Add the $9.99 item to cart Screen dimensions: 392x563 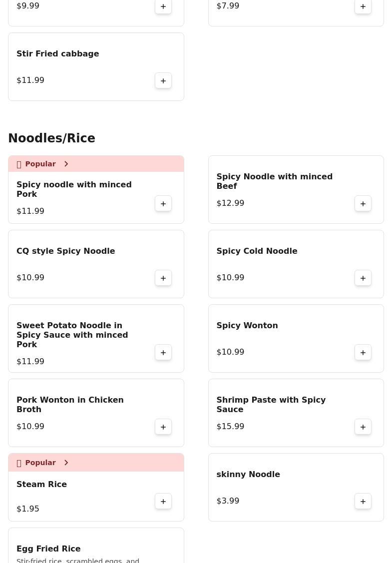[x=163, y=6]
